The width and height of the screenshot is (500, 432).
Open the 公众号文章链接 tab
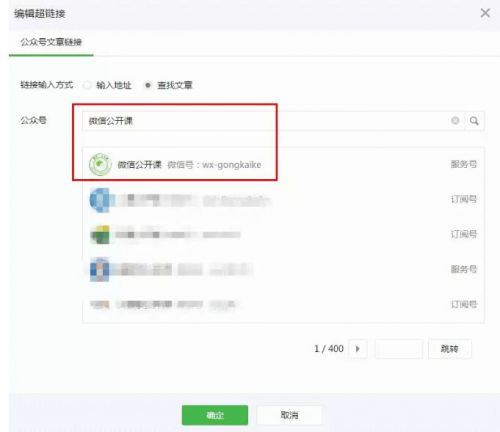coord(51,42)
